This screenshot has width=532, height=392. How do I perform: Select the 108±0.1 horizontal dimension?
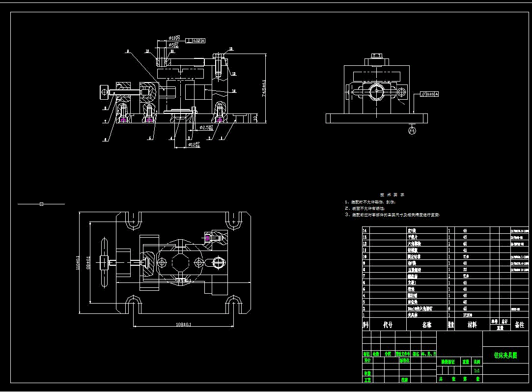(x=183, y=324)
